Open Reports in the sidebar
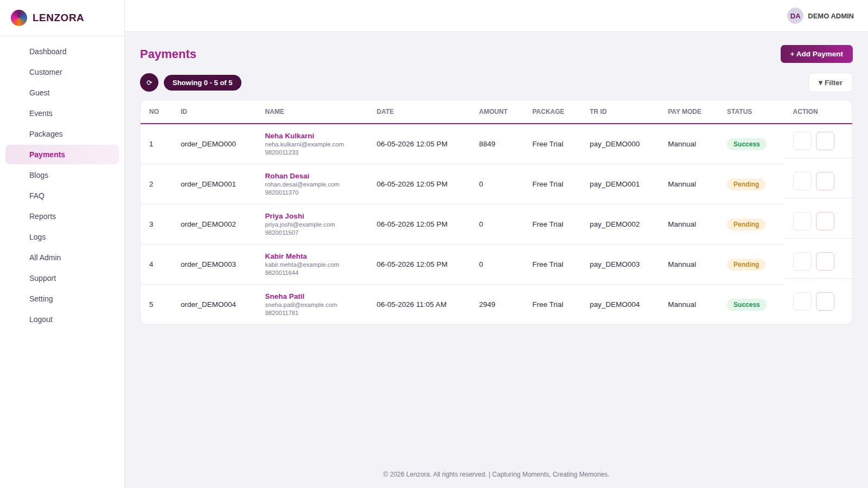 (62, 216)
